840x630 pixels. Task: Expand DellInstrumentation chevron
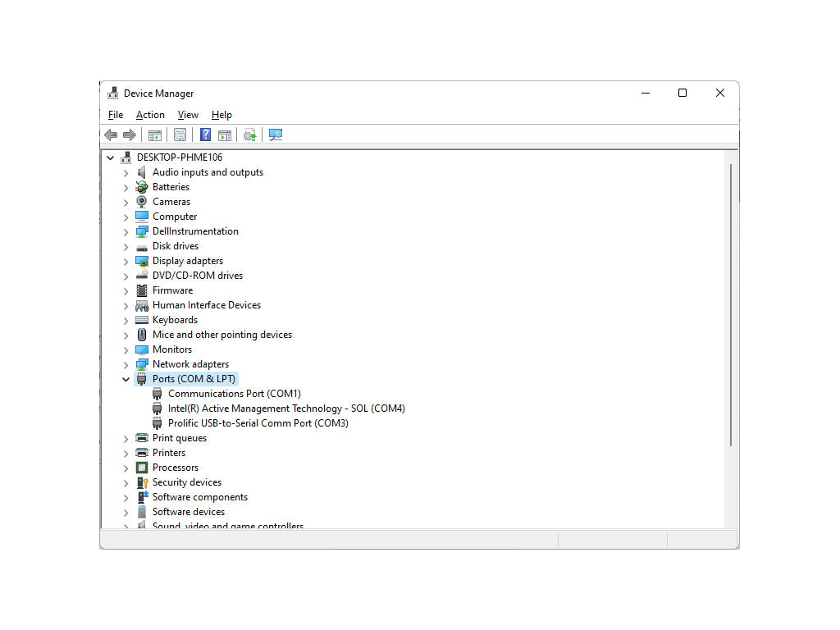[x=126, y=232]
